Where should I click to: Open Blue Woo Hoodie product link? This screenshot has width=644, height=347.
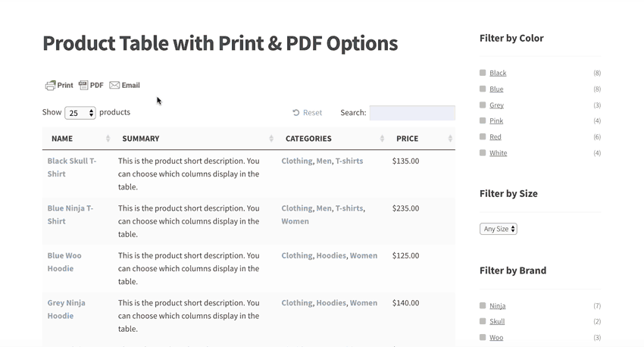click(64, 262)
